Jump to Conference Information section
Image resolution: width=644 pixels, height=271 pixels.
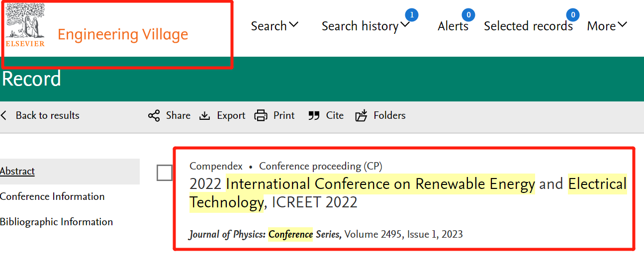[x=52, y=196]
